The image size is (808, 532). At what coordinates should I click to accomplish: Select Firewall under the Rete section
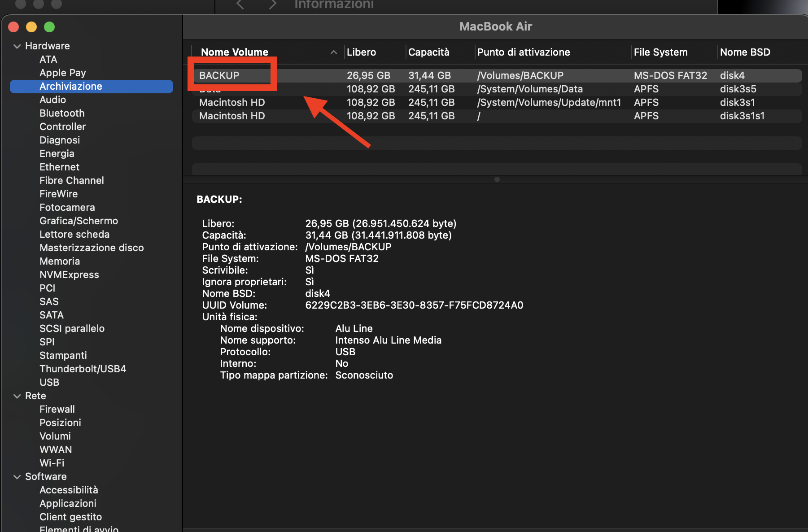tap(57, 410)
